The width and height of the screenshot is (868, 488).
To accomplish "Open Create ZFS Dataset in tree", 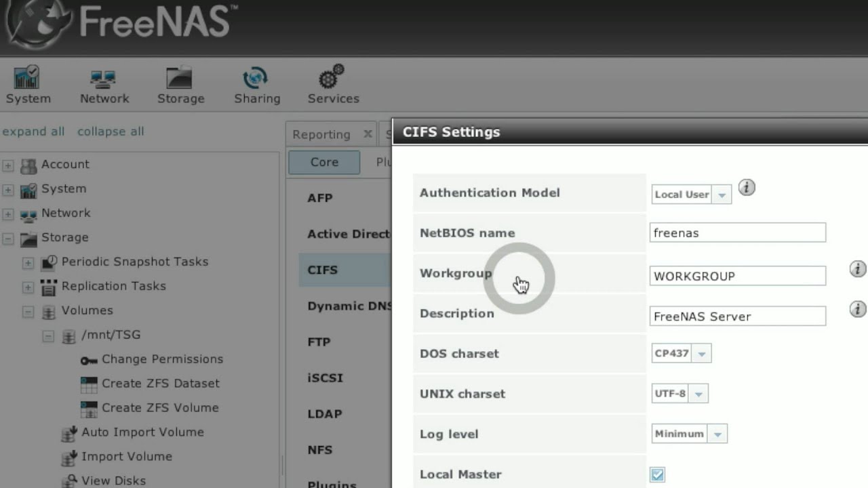I will (x=161, y=384).
